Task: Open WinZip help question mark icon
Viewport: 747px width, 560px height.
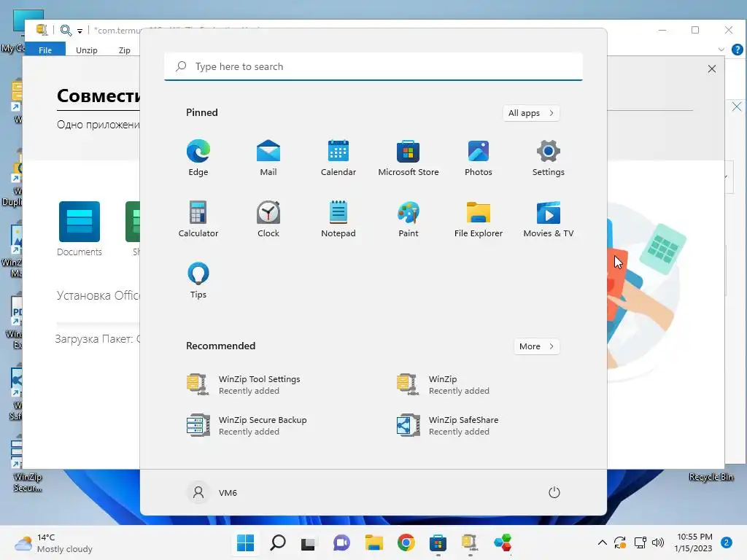Action: (737, 50)
